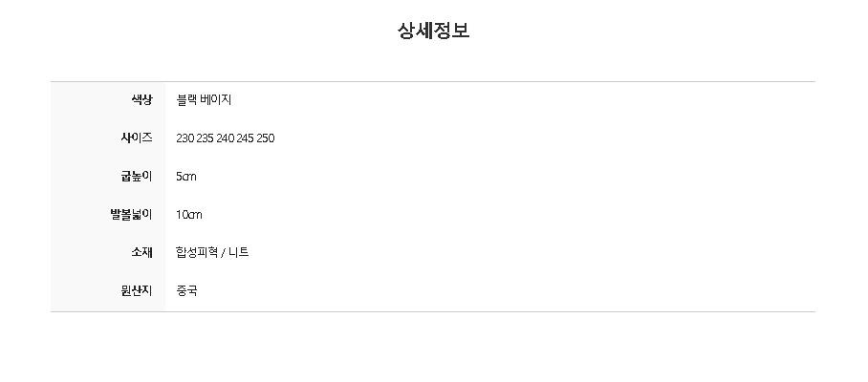Image resolution: width=868 pixels, height=382 pixels.
Task: Click the 10cm width value
Action: click(x=188, y=215)
